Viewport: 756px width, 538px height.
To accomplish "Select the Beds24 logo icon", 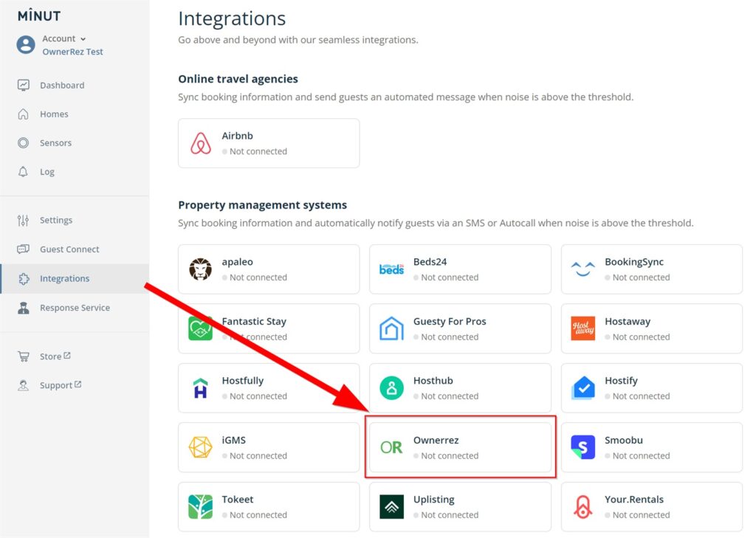I will (391, 269).
